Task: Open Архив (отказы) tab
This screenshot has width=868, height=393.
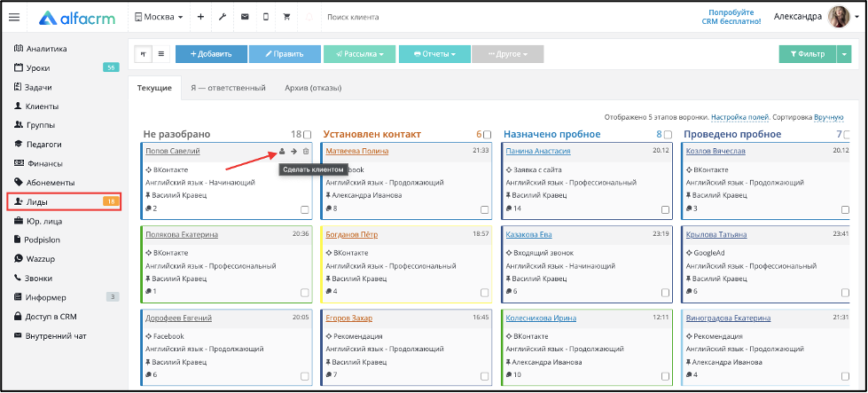Action: pos(313,88)
